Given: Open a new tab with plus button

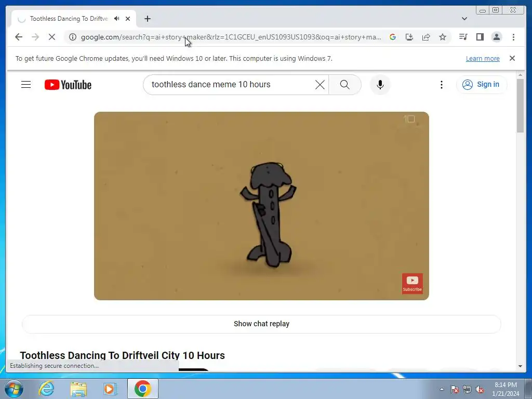Looking at the screenshot, I should tap(147, 19).
